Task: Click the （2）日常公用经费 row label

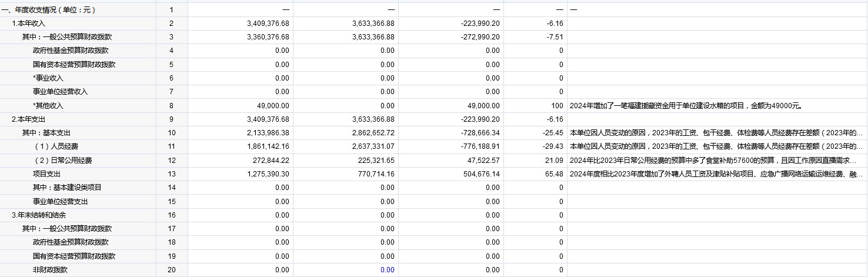Action: pos(62,160)
